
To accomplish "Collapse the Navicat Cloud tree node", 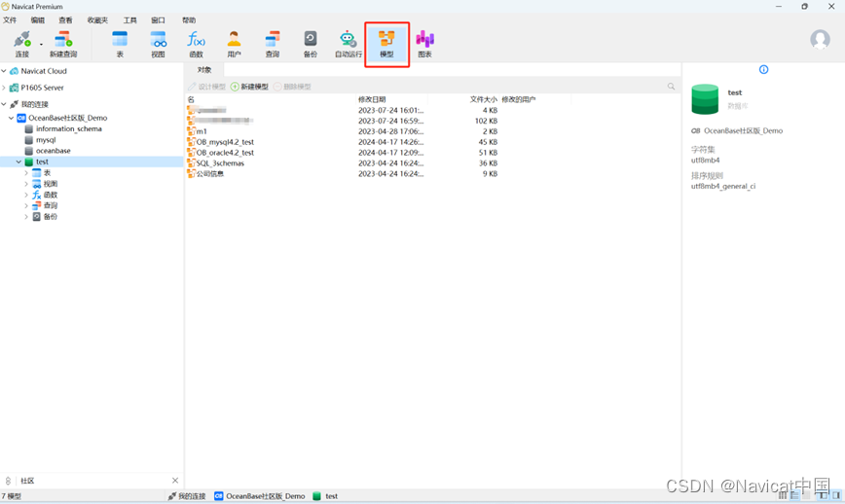I will pyautogui.click(x=4, y=70).
